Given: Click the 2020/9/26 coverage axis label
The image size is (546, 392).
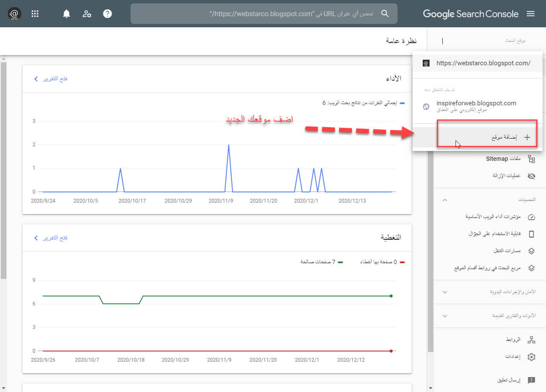Looking at the screenshot, I should click(43, 360).
